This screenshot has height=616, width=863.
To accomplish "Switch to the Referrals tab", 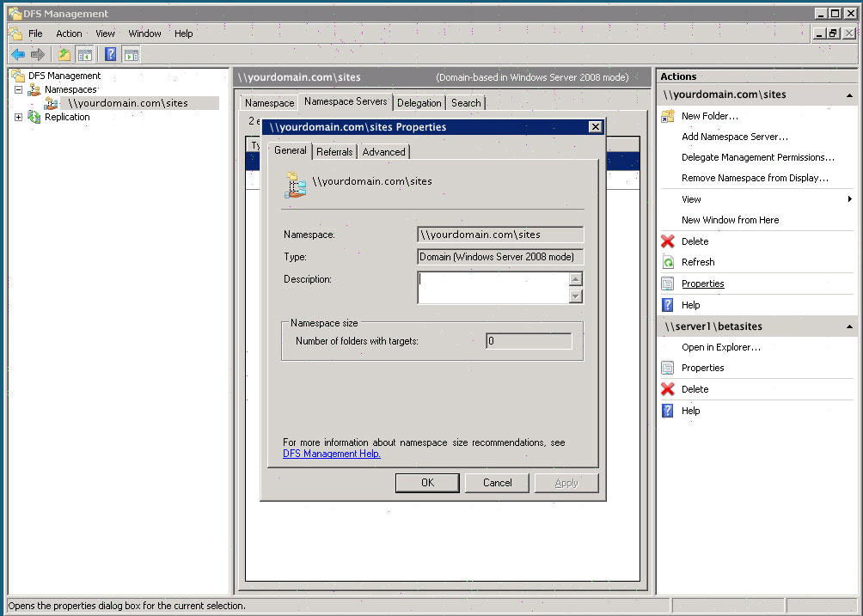I will coord(334,152).
